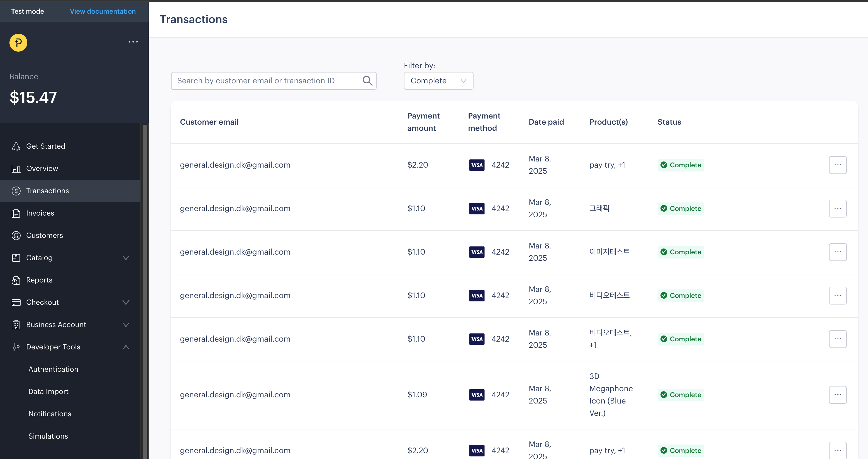Screen dimensions: 868x459
Task: Click the View documentation link
Action: click(x=103, y=11)
